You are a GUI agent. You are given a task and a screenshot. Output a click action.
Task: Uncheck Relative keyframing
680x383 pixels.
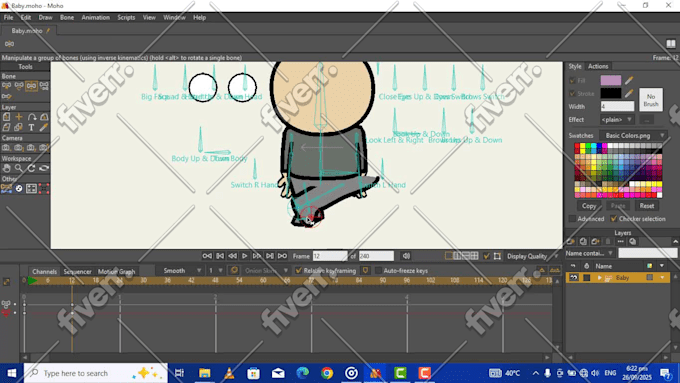tap(298, 271)
